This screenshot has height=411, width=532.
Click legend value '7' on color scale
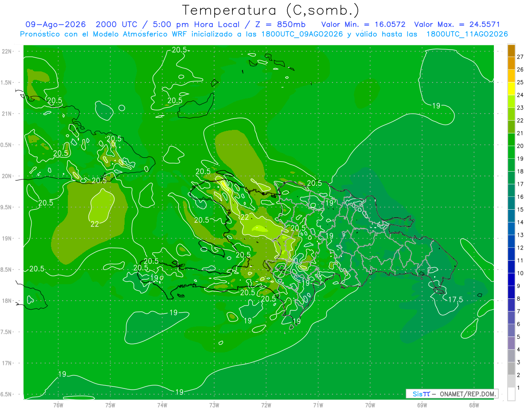(519, 311)
